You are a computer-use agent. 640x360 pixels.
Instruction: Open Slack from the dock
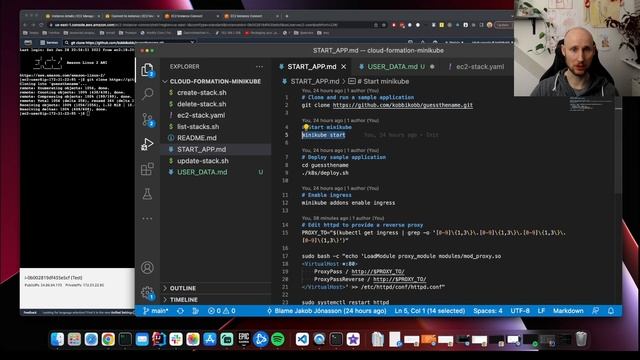coord(176,339)
